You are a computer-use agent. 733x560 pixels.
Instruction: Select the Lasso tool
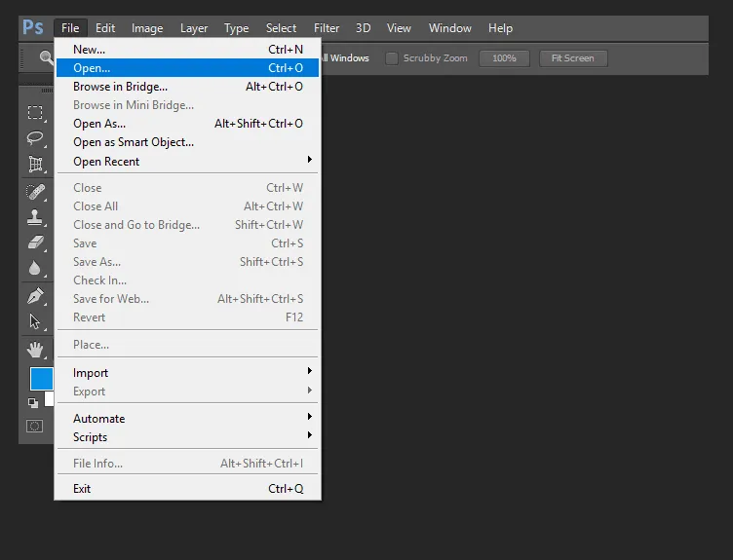(35, 138)
